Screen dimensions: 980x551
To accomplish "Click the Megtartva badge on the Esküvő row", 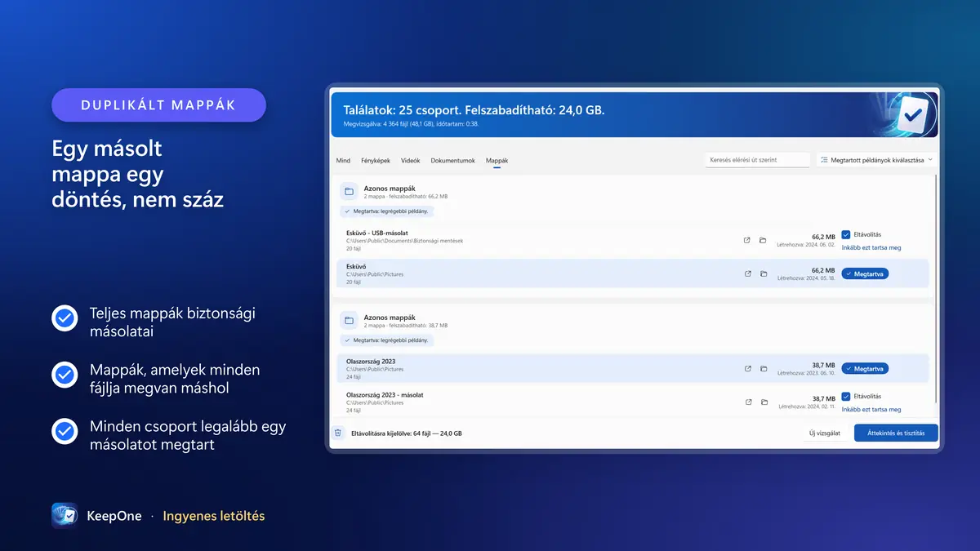I will [865, 273].
